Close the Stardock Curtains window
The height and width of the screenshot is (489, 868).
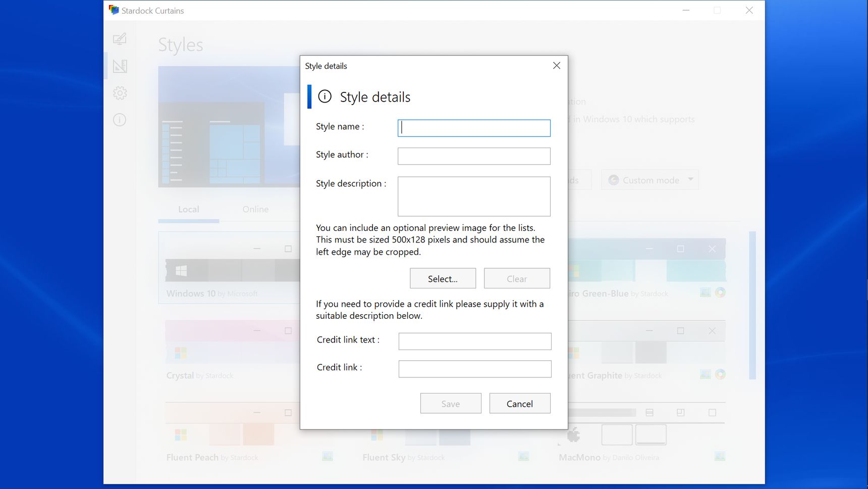749,10
